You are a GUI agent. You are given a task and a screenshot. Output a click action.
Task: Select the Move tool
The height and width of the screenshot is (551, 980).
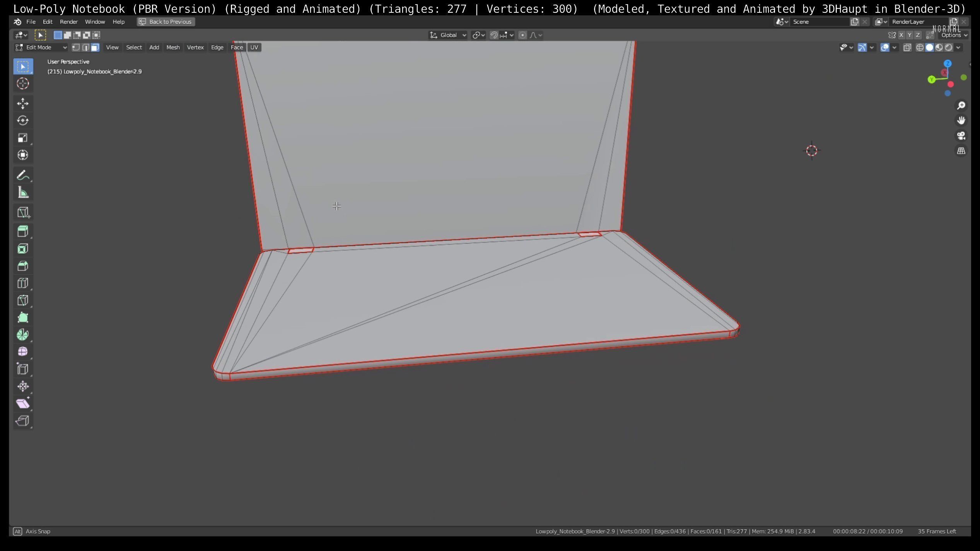click(x=22, y=103)
